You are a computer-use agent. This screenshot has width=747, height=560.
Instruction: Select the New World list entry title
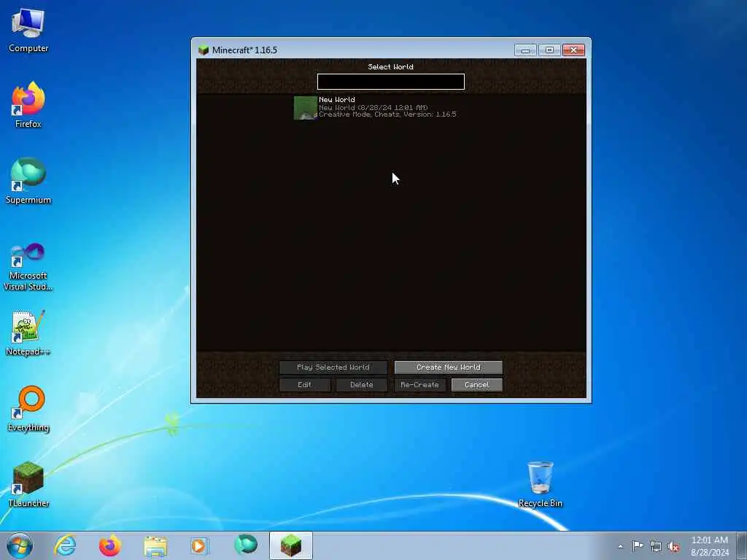coord(337,99)
